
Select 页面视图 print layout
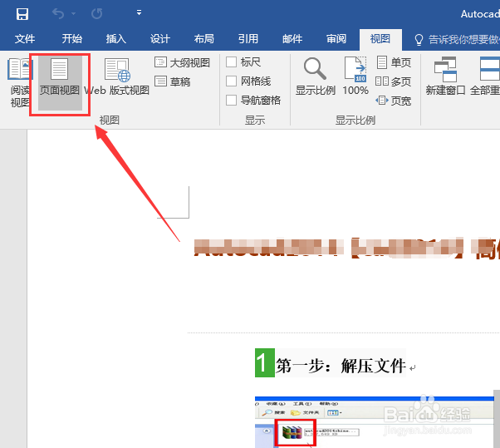click(60, 82)
